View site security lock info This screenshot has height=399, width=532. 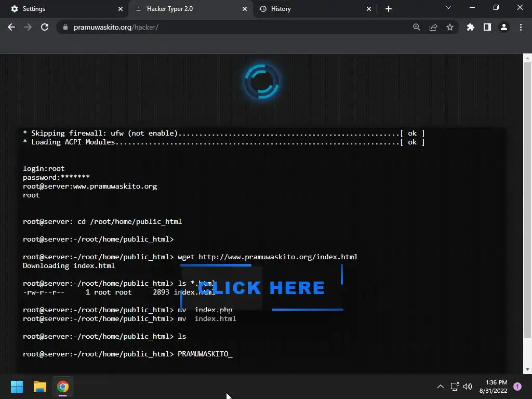65,27
